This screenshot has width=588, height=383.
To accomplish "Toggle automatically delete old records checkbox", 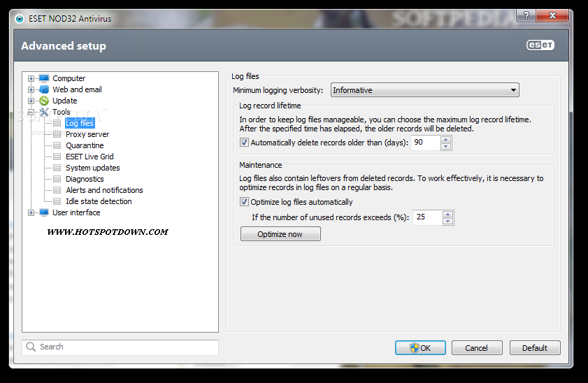I will (x=244, y=143).
